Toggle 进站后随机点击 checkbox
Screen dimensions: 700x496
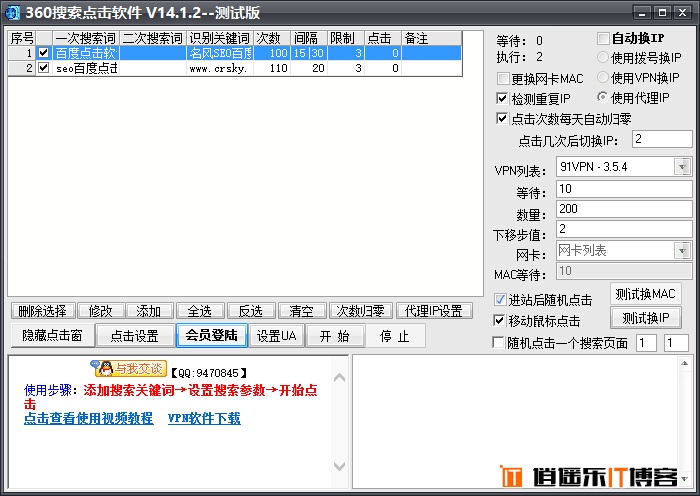pyautogui.click(x=500, y=300)
